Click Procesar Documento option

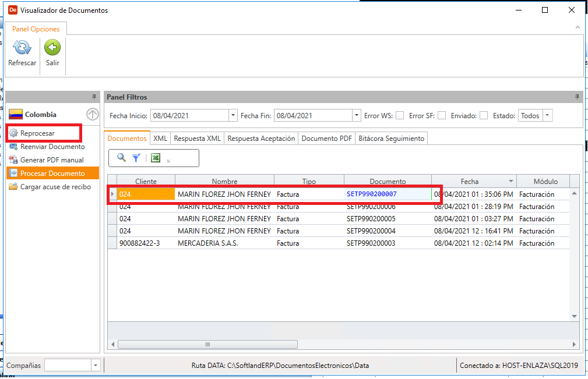coord(52,173)
